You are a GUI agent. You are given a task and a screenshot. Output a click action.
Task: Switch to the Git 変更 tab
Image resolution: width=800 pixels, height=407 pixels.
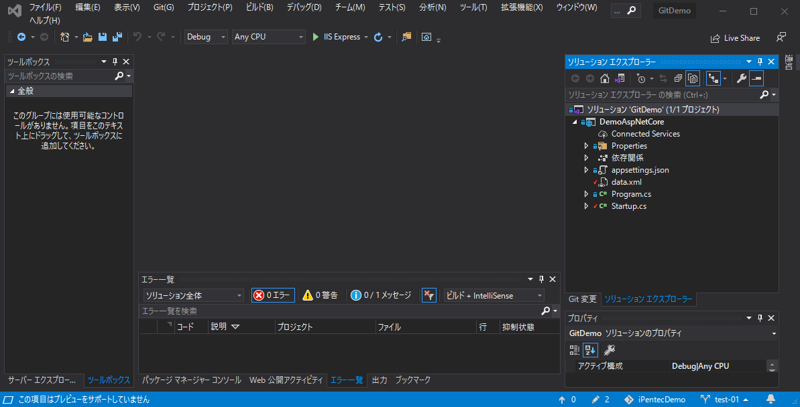[582, 299]
